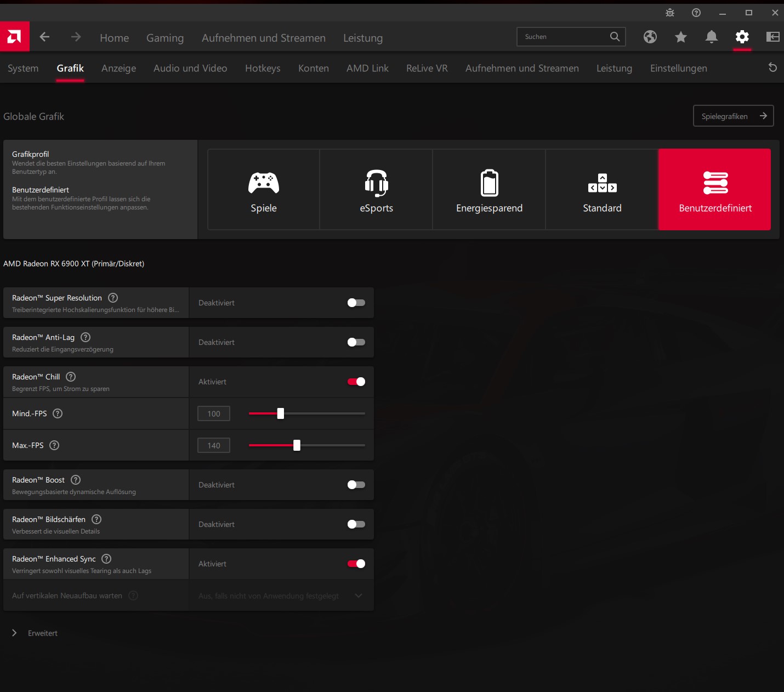Screen dimensions: 784x692
Task: Open settings gear icon
Action: pos(742,37)
